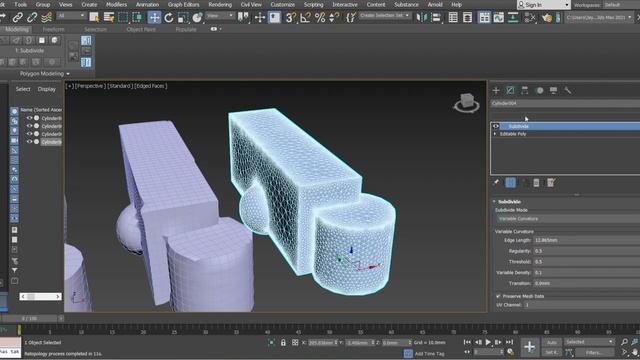Collapse the Subdivide rollout
The height and width of the screenshot is (360, 640).
click(x=494, y=202)
